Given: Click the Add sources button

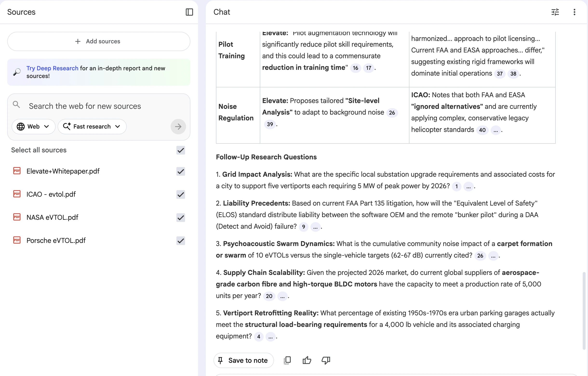Looking at the screenshot, I should point(99,41).
